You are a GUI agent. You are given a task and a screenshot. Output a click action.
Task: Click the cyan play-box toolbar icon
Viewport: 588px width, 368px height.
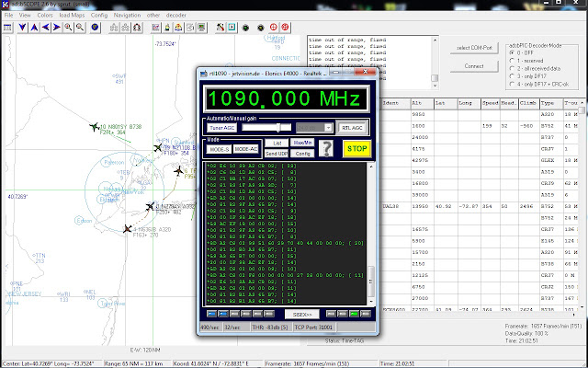pyautogui.click(x=232, y=28)
